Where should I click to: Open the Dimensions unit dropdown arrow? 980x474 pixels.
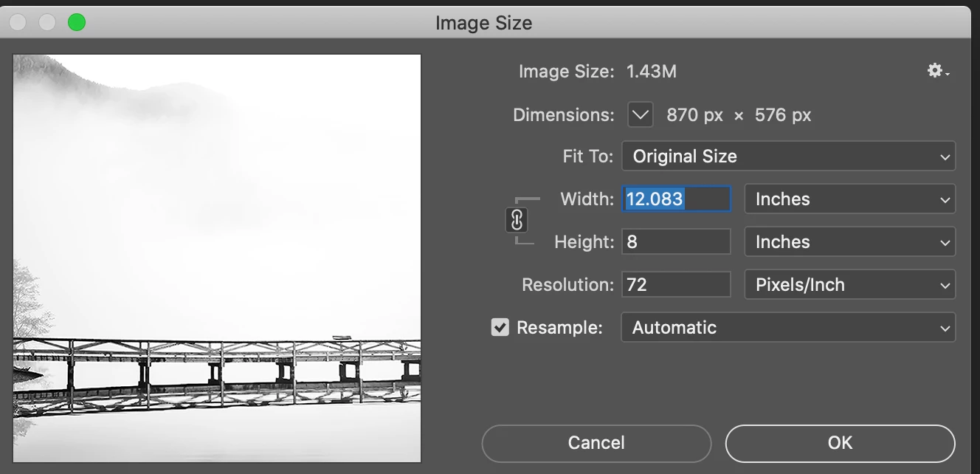(x=640, y=115)
